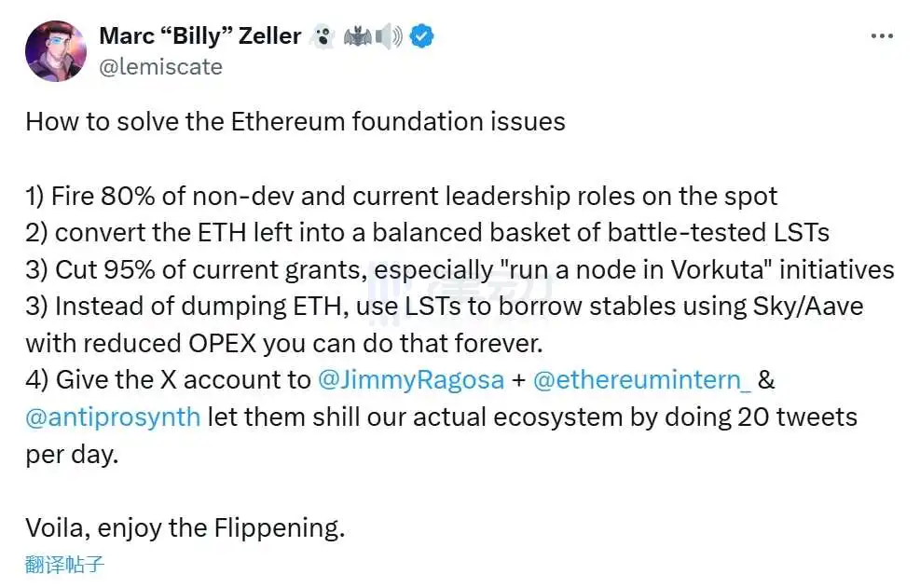The height and width of the screenshot is (588, 920).
Task: Visit the @antiprosynth mention
Action: (x=113, y=417)
